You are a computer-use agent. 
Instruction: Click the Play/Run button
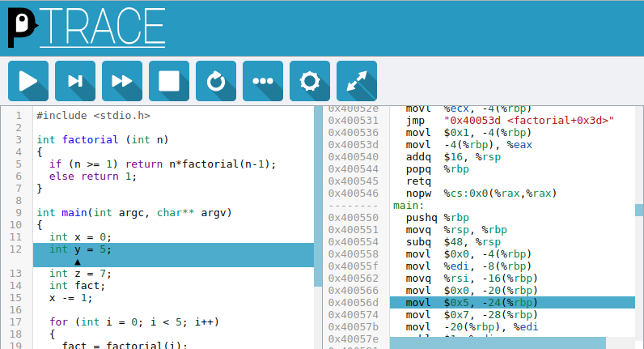click(x=28, y=81)
